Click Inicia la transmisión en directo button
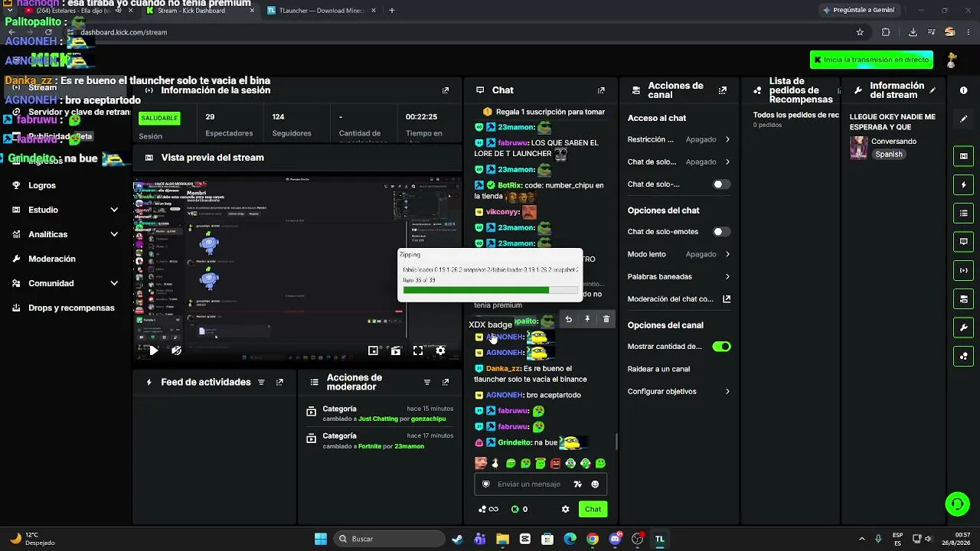 (871, 60)
